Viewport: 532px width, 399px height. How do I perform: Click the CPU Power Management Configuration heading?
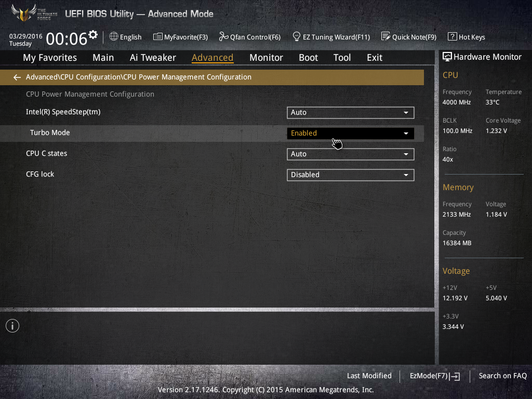click(x=90, y=94)
